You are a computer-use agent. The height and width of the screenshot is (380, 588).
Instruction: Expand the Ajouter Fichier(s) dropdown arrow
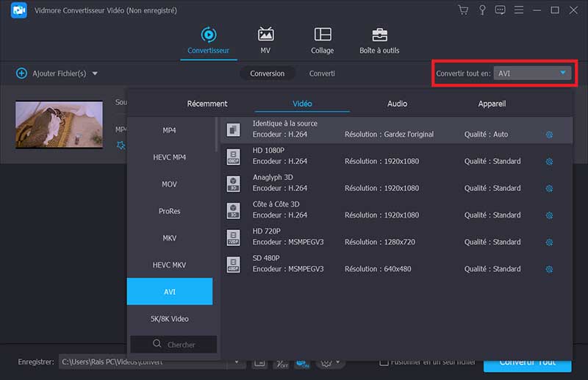click(x=95, y=74)
